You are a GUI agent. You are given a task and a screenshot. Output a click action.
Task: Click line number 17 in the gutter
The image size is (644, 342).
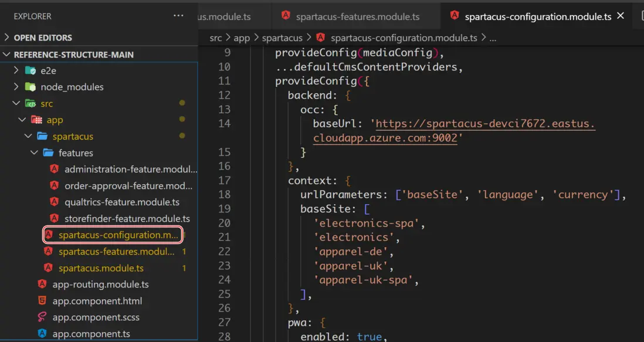click(223, 181)
